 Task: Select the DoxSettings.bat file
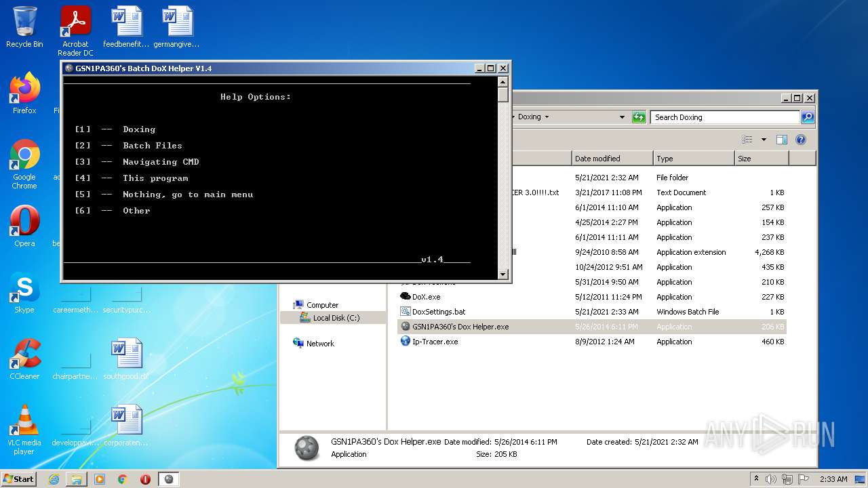tap(439, 312)
